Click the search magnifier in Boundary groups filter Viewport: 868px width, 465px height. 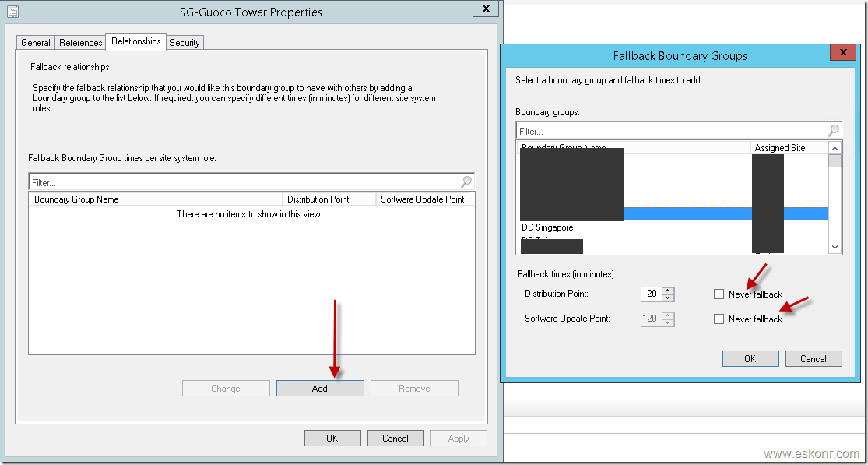[x=834, y=131]
